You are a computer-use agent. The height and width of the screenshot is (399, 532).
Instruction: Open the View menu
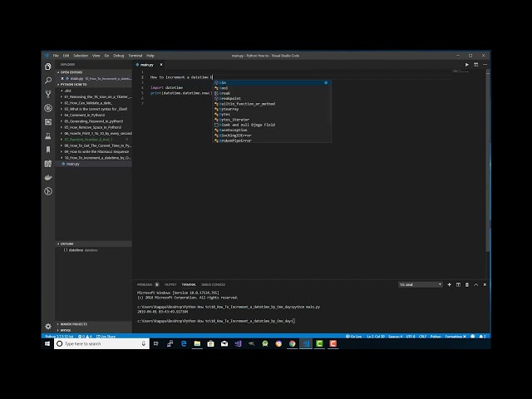(x=96, y=56)
